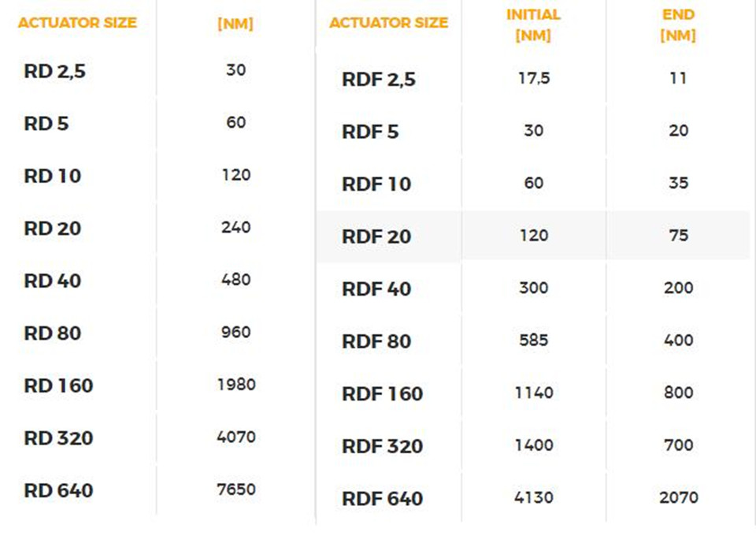
Task: Click the RDF 160 actuator label
Action: click(x=382, y=394)
